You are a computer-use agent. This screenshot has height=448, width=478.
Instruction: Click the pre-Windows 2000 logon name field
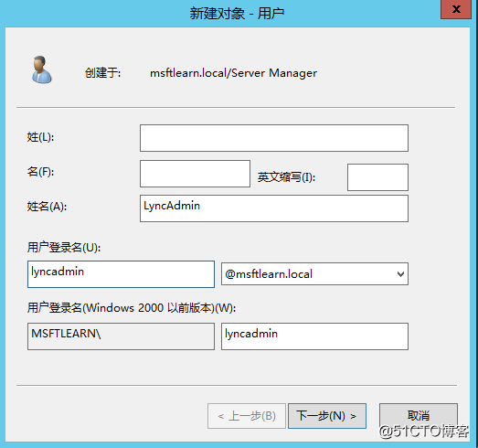tap(314, 336)
